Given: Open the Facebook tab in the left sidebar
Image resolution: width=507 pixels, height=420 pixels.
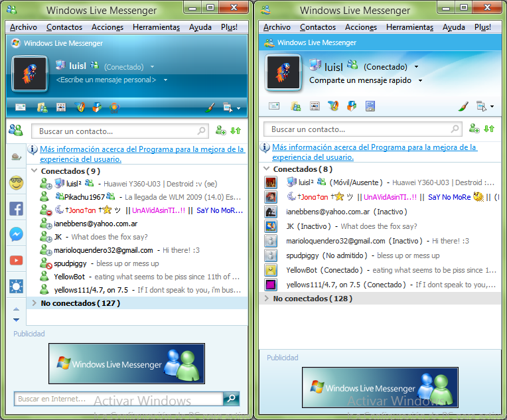Looking at the screenshot, I should point(16,209).
